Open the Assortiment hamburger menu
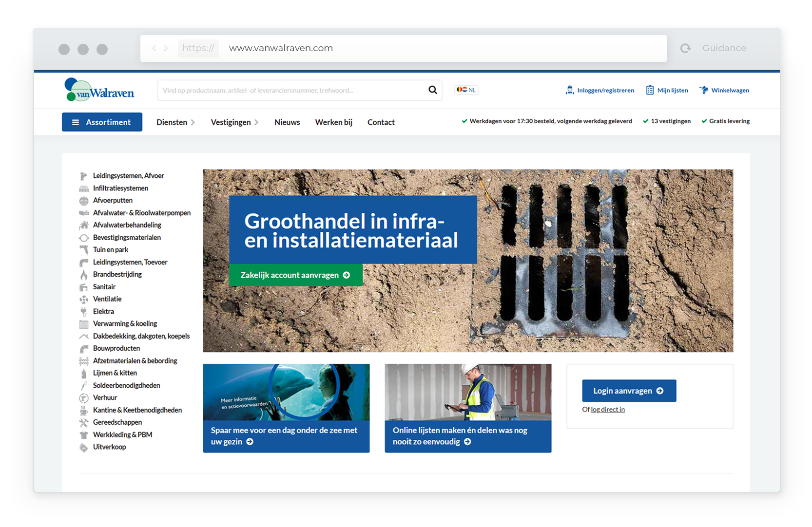The height and width of the screenshot is (527, 812). click(x=102, y=122)
